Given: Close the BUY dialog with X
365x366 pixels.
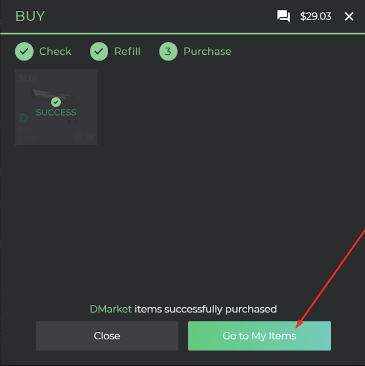Looking at the screenshot, I should tap(349, 16).
